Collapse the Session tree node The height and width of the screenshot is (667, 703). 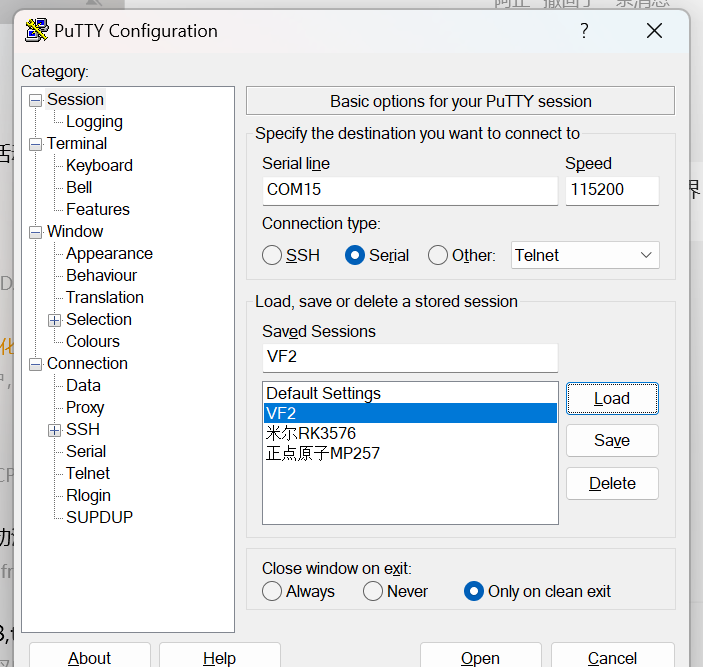coord(35,100)
